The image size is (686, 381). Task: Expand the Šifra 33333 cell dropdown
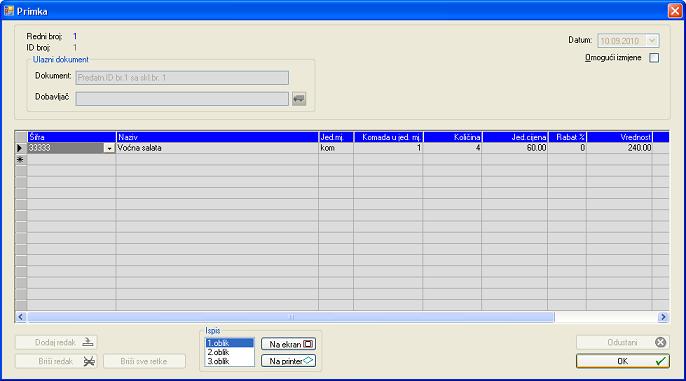tap(109, 148)
